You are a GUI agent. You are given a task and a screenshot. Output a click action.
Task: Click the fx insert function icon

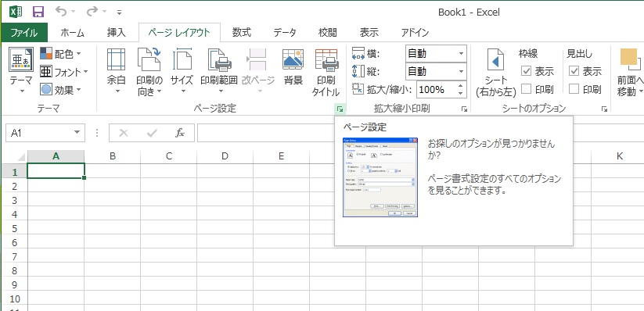click(180, 133)
